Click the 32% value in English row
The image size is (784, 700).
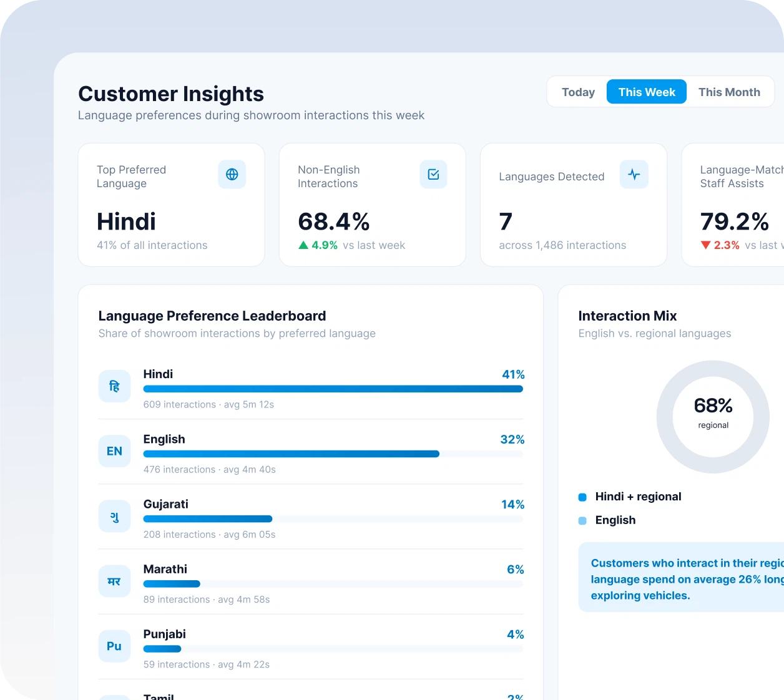[x=512, y=439]
